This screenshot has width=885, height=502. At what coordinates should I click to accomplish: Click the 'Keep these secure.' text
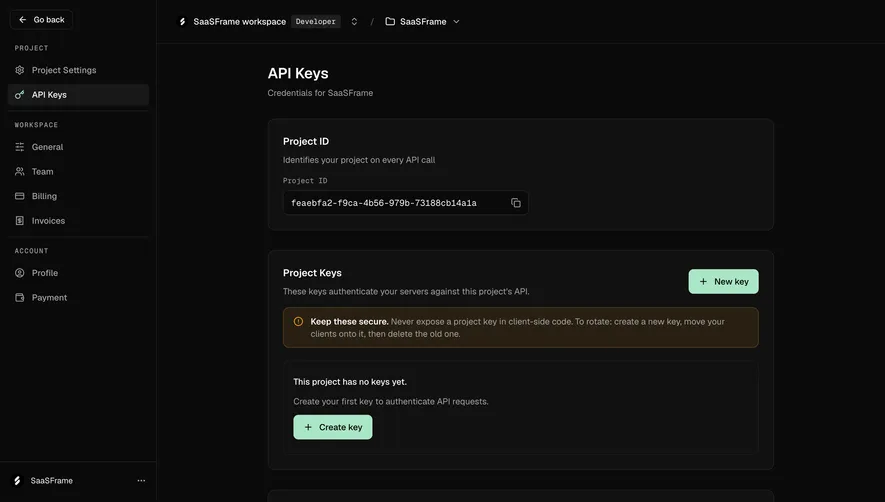(x=349, y=321)
